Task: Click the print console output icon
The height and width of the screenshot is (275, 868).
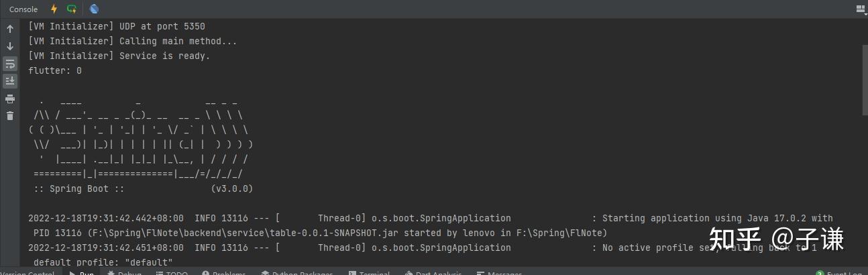Action: click(x=10, y=99)
